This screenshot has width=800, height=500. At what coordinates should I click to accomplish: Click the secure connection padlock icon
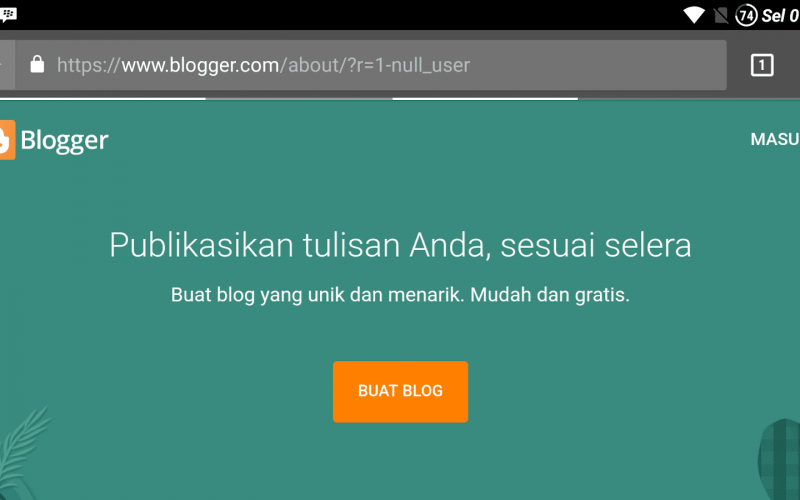[x=37, y=64]
